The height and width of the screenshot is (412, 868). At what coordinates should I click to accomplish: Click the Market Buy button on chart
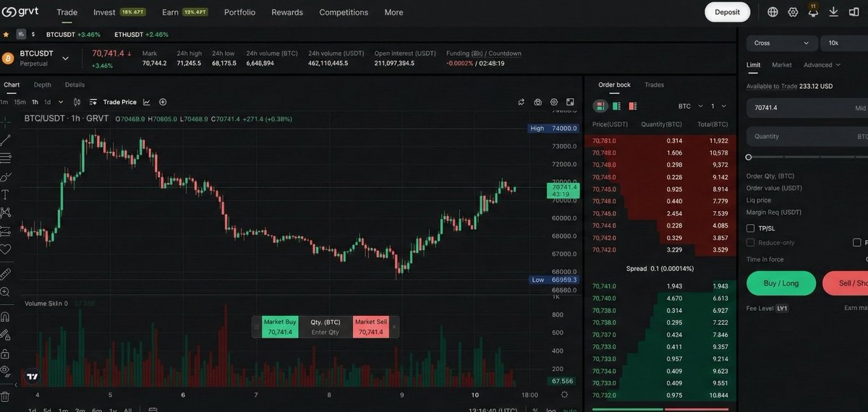(280, 327)
